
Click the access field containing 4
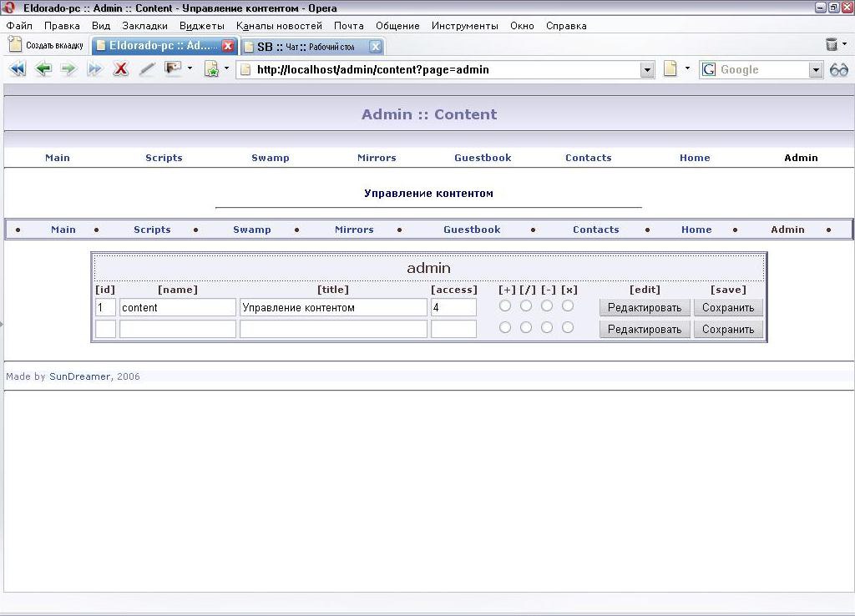[x=453, y=307]
